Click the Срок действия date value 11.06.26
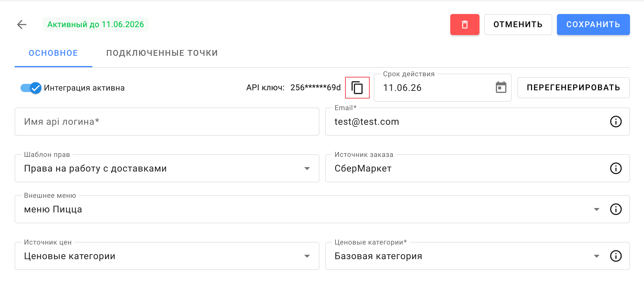The image size is (644, 284). [x=402, y=88]
